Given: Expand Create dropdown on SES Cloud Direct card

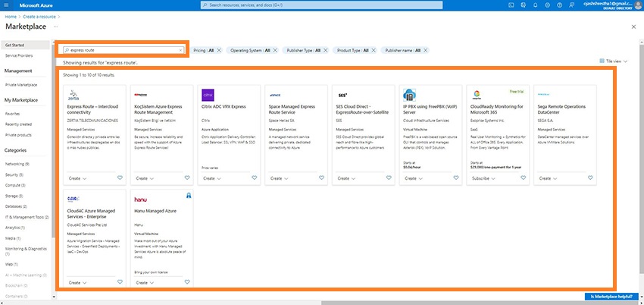Looking at the screenshot, I should click(346, 178).
